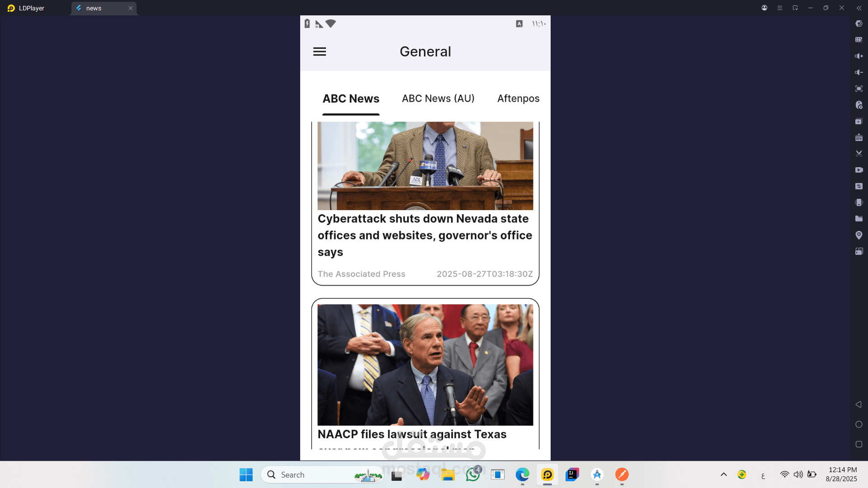The image size is (868, 488).
Task: Open LDPlayer account profile icon
Action: point(764,8)
